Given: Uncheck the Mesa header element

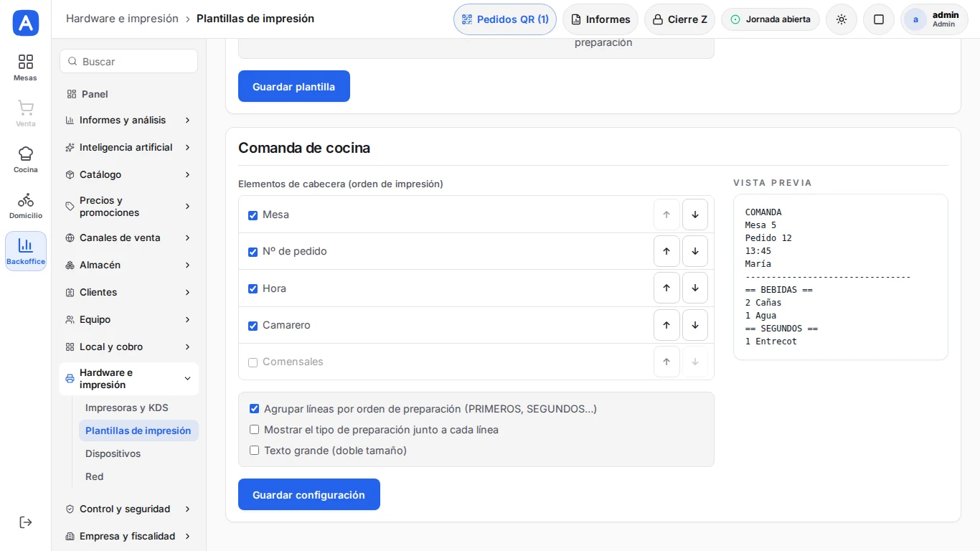Looking at the screenshot, I should point(253,215).
